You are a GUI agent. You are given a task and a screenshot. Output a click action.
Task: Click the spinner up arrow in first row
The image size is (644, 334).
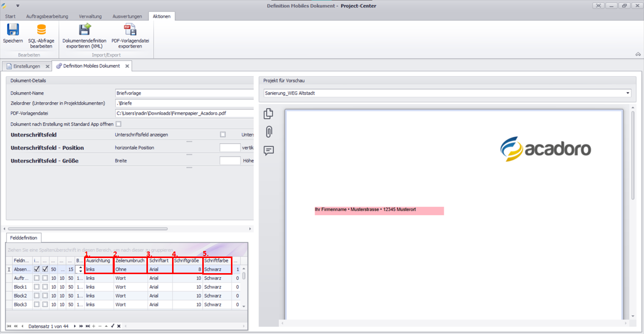(82, 267)
